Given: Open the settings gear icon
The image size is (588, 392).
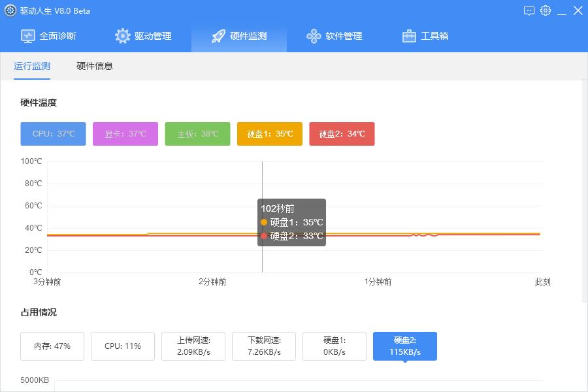Looking at the screenshot, I should (546, 10).
